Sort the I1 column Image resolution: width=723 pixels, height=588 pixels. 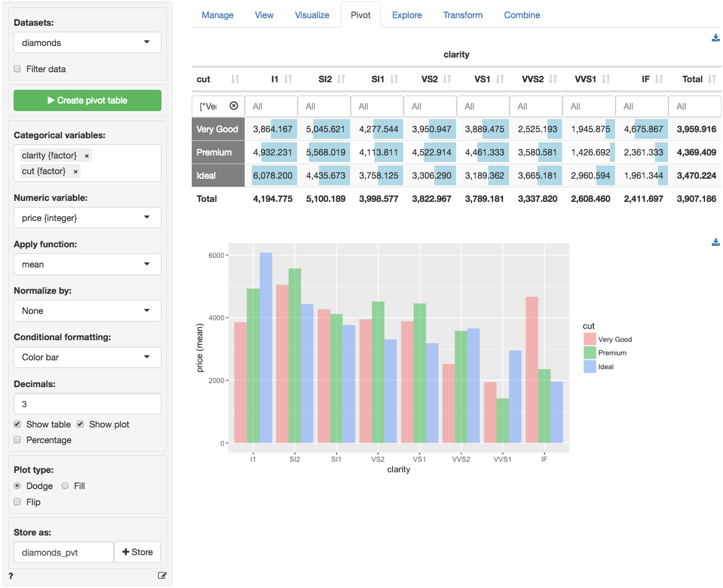288,79
